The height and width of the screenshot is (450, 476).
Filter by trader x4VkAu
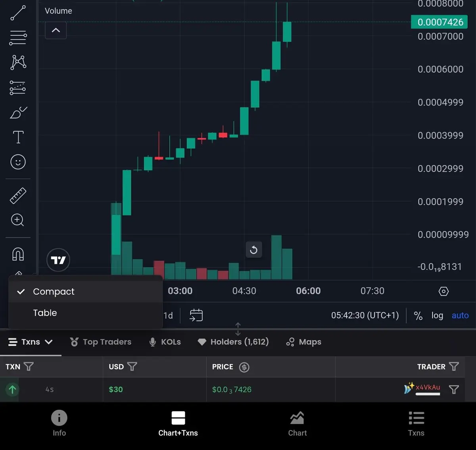[x=454, y=389]
